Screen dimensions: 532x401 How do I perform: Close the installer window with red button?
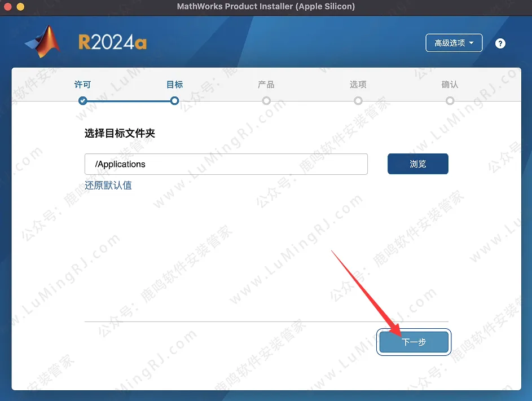[7, 6]
